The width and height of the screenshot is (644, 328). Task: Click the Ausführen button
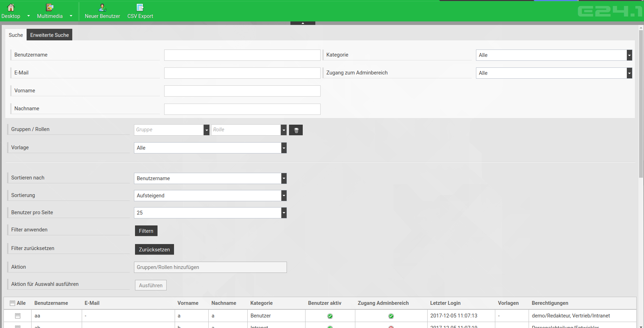click(150, 285)
